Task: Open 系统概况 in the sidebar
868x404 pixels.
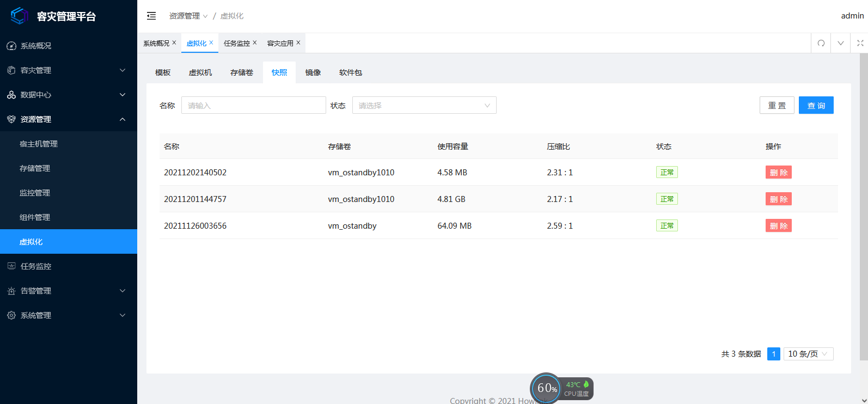Action: [69, 46]
